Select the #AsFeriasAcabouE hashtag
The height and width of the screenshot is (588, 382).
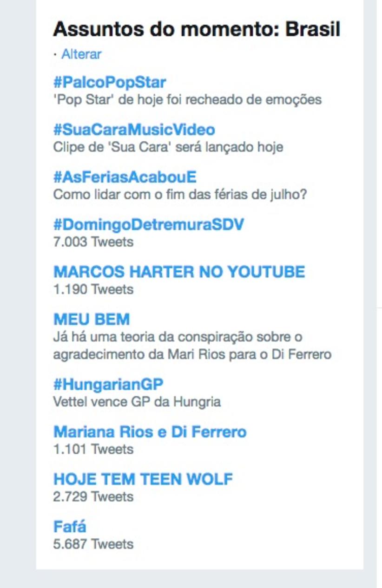tap(125, 177)
